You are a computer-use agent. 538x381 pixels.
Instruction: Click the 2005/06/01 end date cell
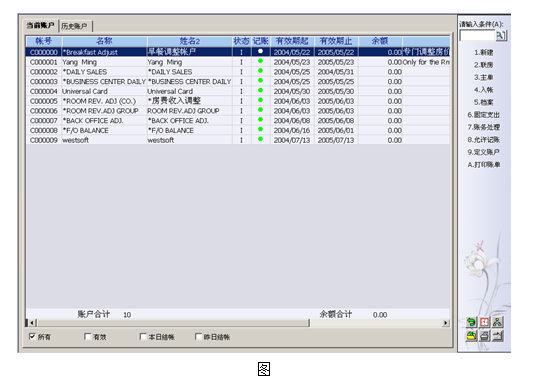[336, 130]
